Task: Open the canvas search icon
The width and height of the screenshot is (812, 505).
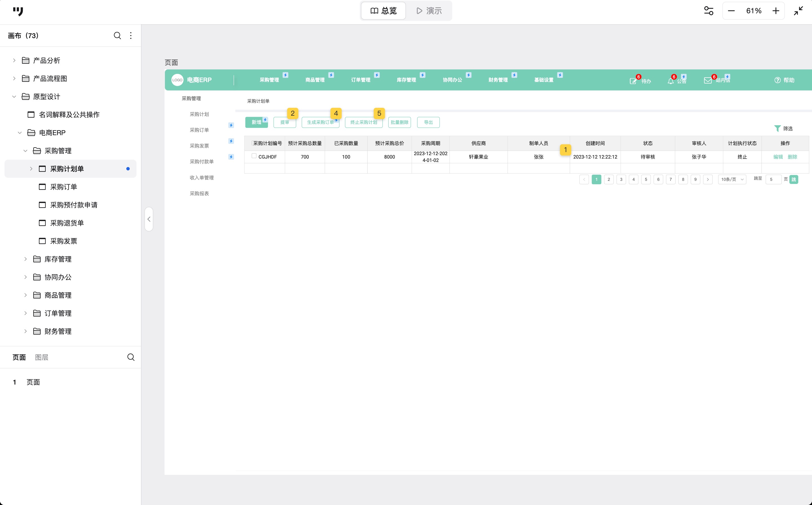Action: pyautogui.click(x=117, y=35)
